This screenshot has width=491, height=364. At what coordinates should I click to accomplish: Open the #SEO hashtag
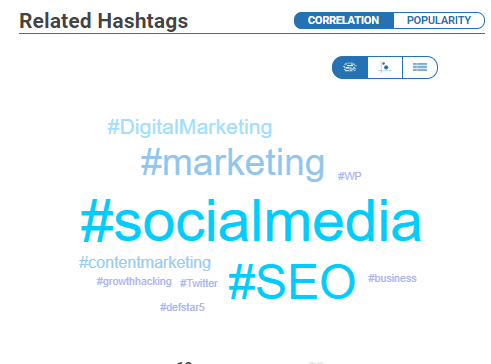(x=292, y=282)
